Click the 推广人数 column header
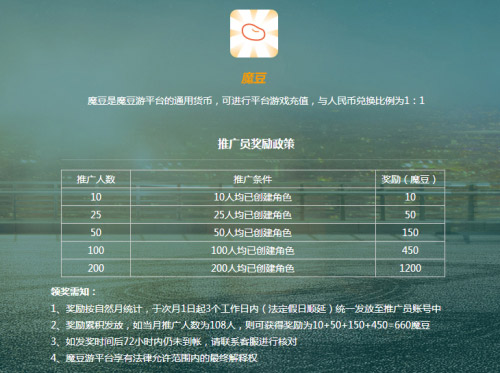This screenshot has width=500, height=373. tap(96, 179)
